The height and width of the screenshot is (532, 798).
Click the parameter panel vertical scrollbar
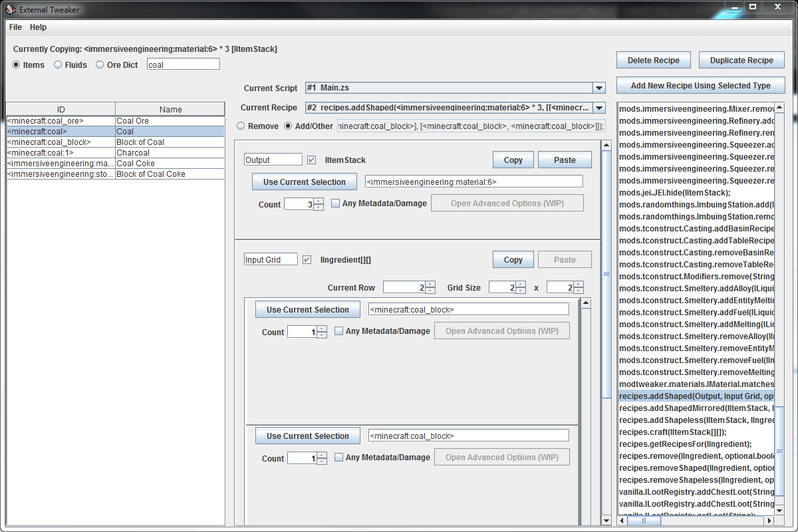pos(606,274)
